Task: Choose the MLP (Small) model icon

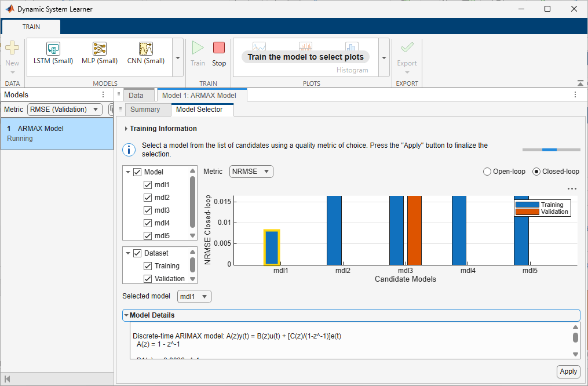Action: pos(100,49)
